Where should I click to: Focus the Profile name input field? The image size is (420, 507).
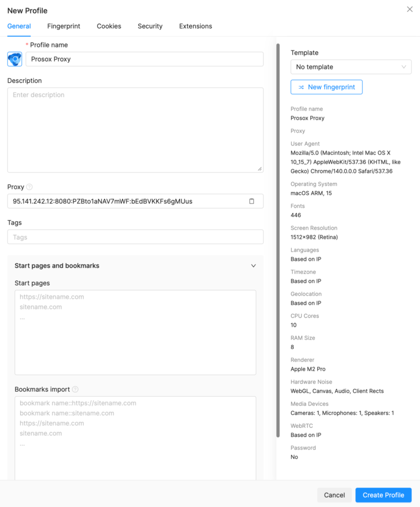(x=144, y=59)
